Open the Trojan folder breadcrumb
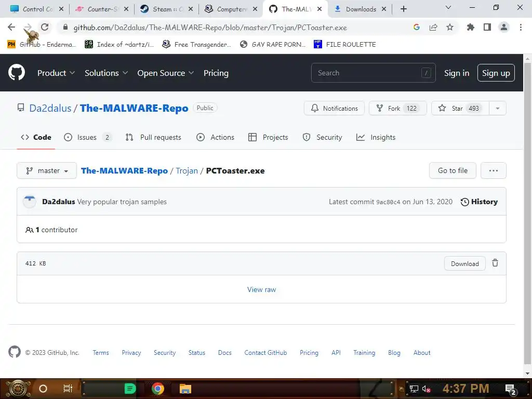This screenshot has height=399, width=532. point(187,170)
